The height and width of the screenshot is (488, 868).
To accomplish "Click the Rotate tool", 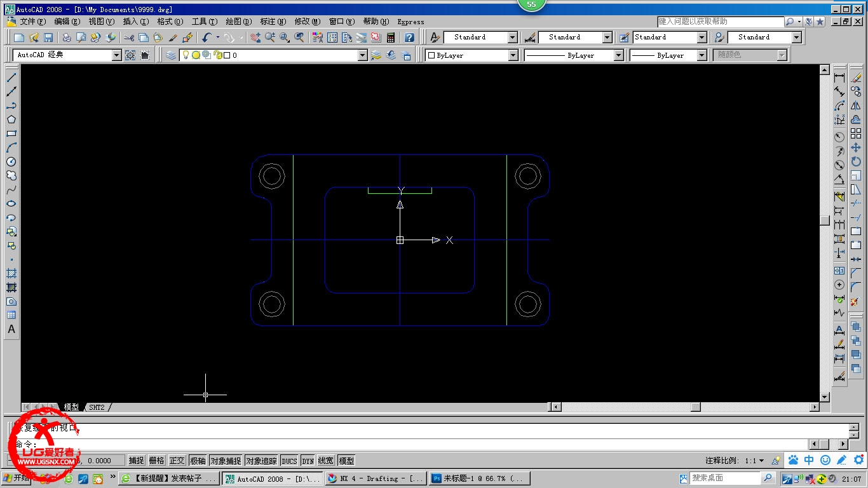I will (856, 161).
